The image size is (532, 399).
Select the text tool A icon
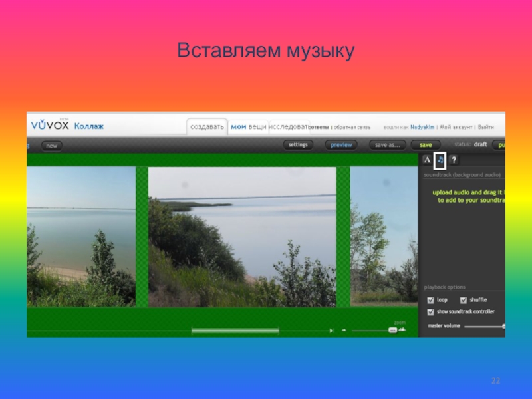tap(427, 160)
